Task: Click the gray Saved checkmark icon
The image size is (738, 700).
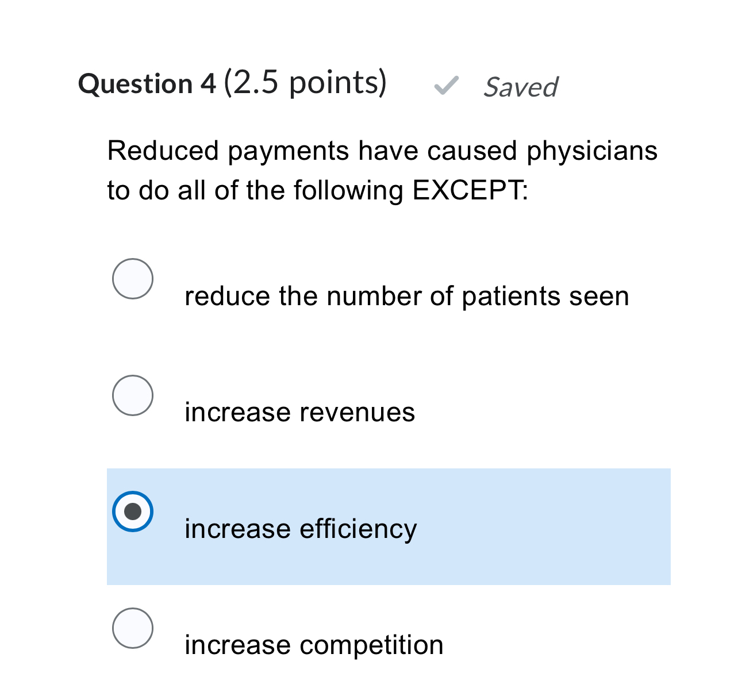Action: 446,86
